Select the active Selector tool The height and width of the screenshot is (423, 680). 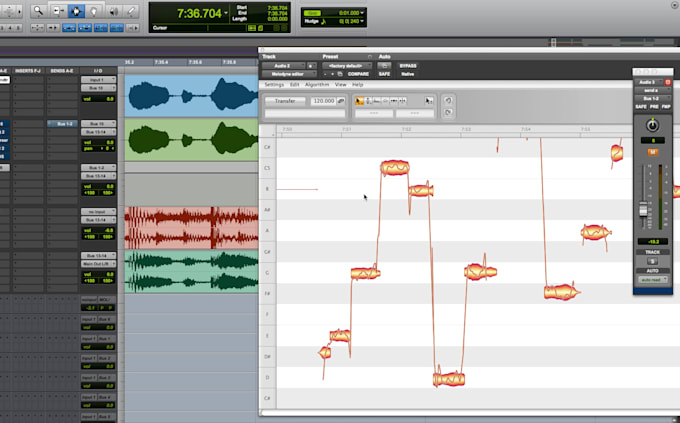76,11
